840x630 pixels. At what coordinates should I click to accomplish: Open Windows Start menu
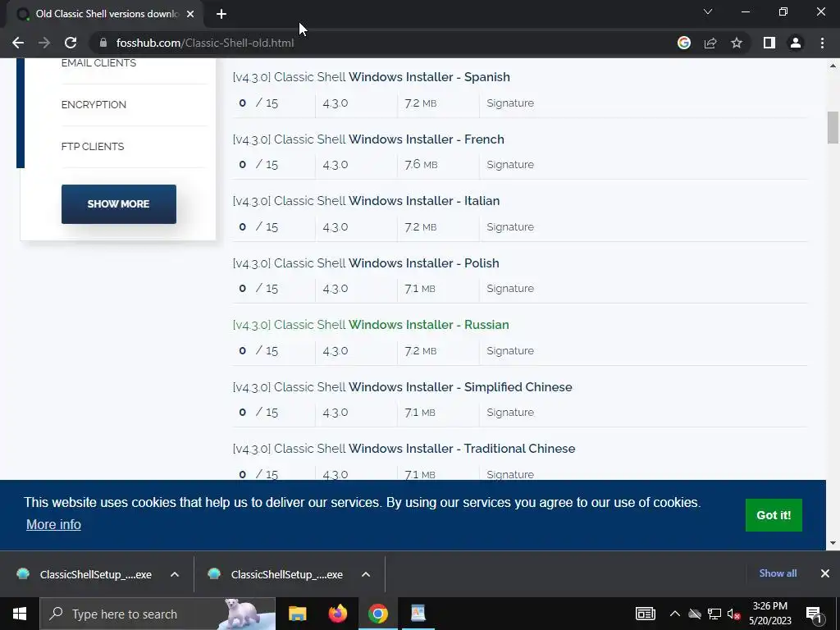(20, 614)
